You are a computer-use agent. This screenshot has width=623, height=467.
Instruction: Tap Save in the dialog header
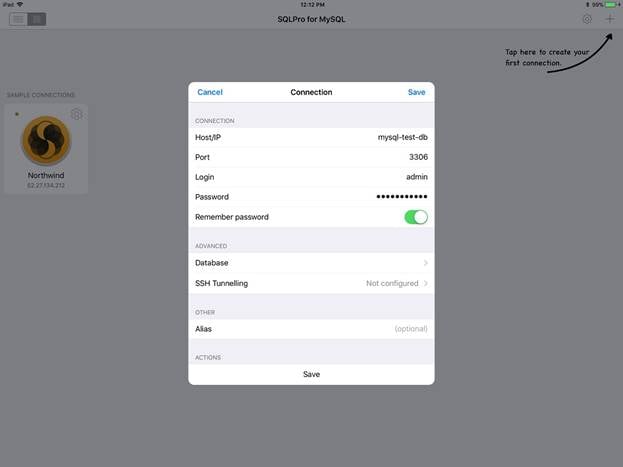pyautogui.click(x=416, y=92)
